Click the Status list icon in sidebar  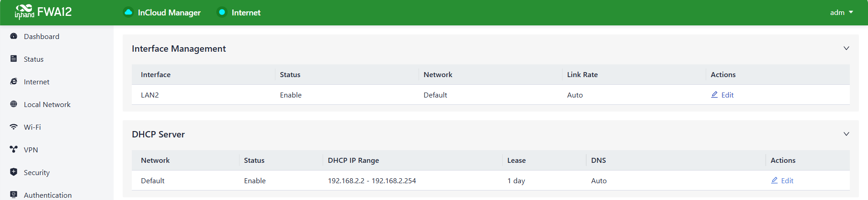(x=14, y=59)
